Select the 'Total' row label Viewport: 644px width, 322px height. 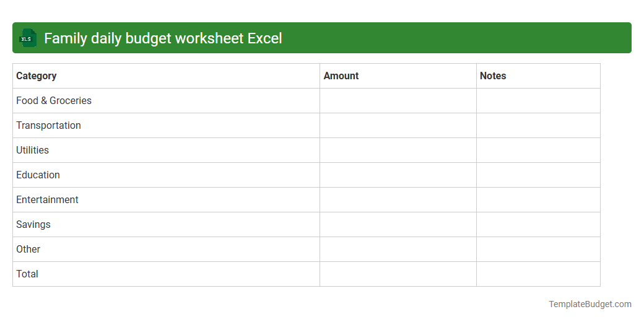pyautogui.click(x=27, y=274)
